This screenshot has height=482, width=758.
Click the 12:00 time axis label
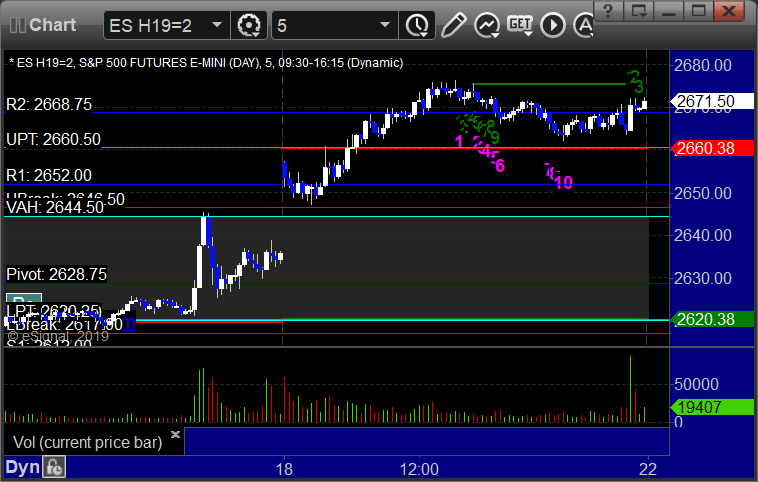coord(419,469)
